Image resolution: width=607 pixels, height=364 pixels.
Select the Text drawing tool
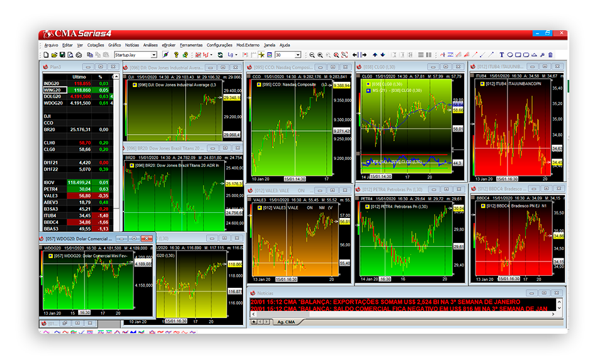coord(502,55)
